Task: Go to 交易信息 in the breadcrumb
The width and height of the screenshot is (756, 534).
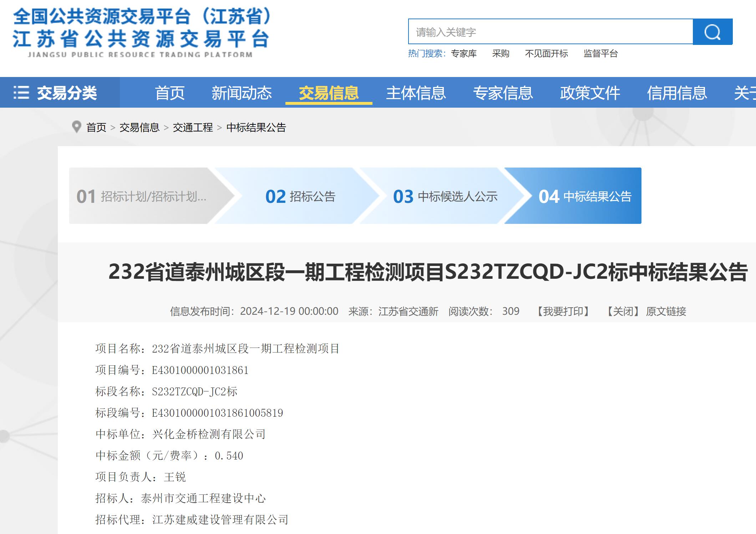Action: [x=139, y=127]
